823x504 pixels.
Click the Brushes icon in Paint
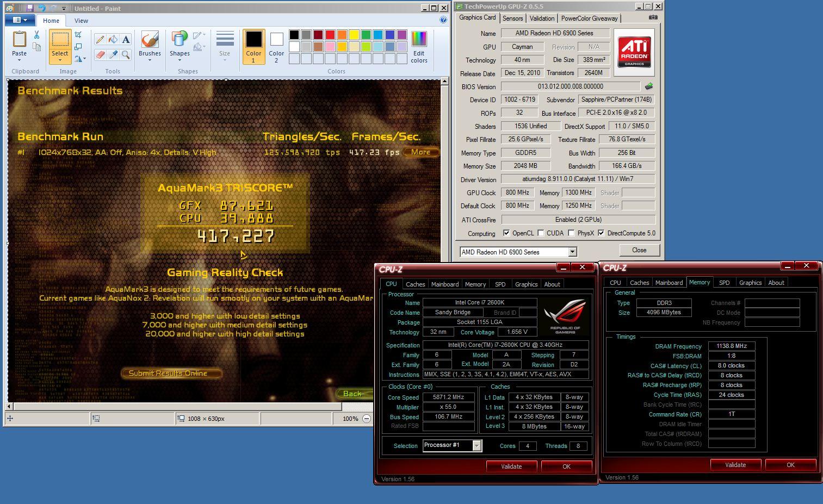point(150,40)
